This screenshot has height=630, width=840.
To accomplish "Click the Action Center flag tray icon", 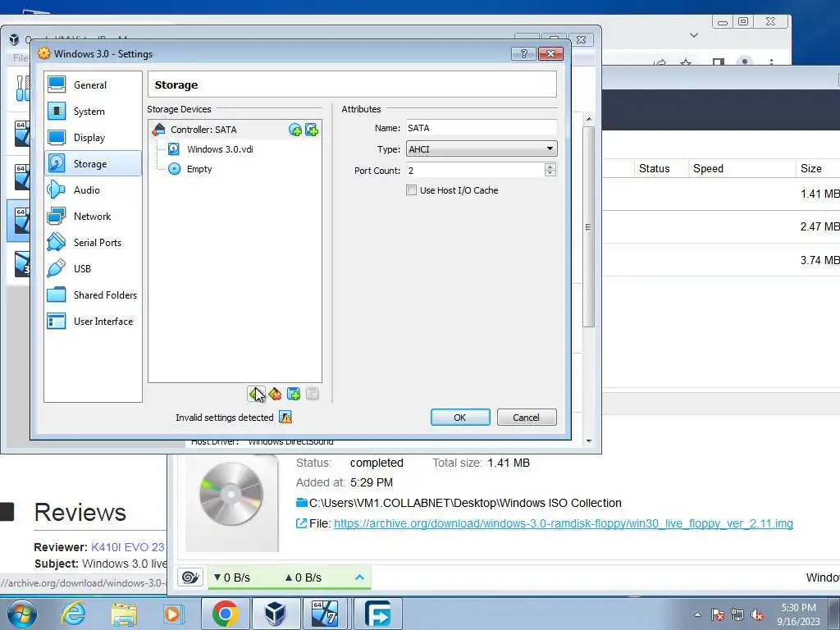I will 717,614.
